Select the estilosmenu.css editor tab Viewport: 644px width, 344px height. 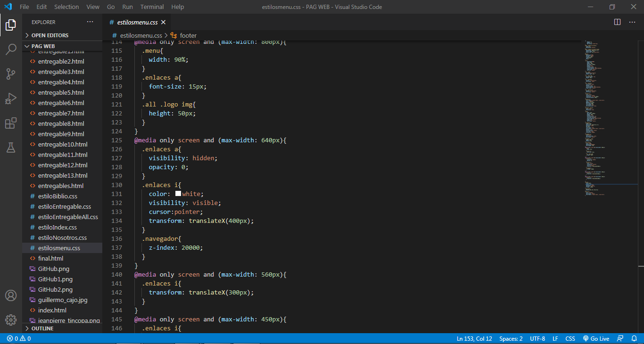(x=137, y=22)
